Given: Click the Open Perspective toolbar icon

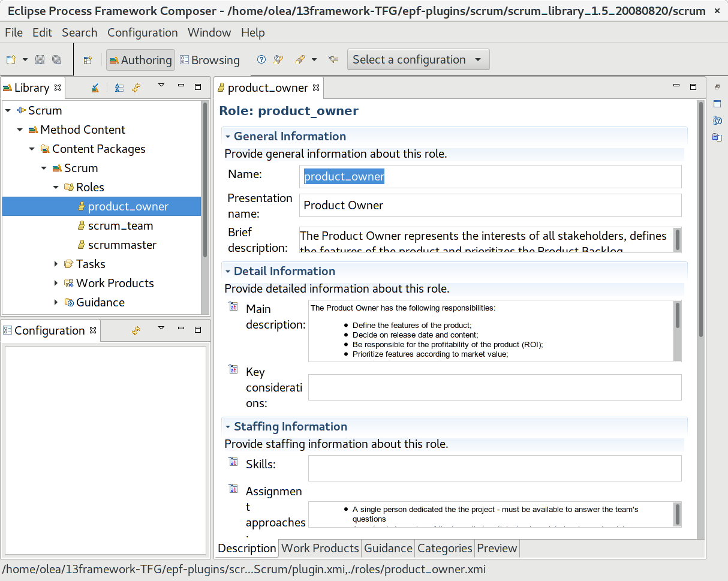Looking at the screenshot, I should pyautogui.click(x=88, y=60).
